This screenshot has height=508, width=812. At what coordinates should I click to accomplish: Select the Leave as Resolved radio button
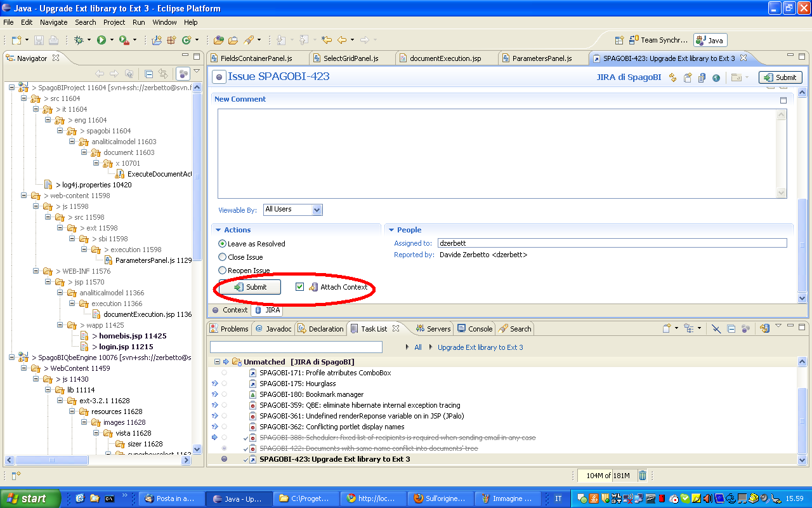pos(222,244)
